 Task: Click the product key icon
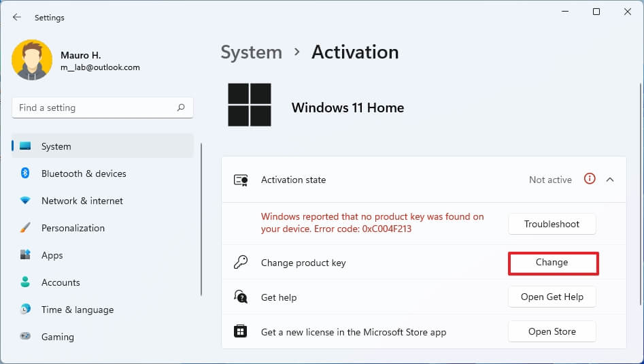coord(241,262)
